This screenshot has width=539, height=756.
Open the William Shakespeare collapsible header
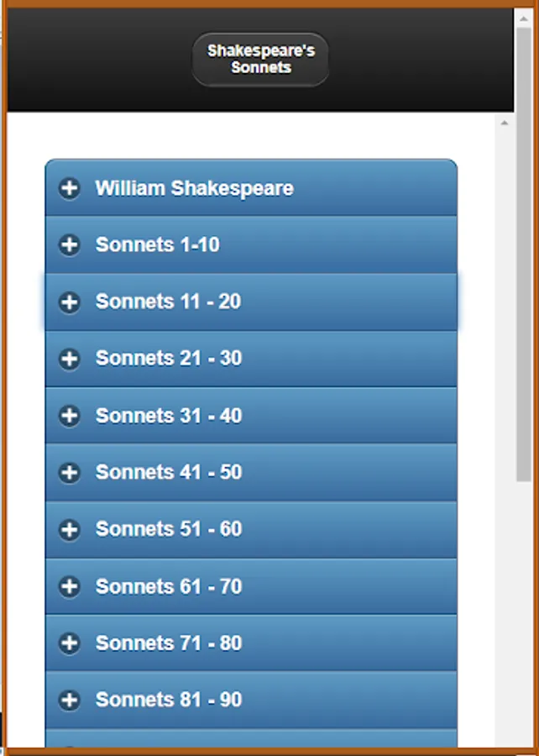(251, 187)
